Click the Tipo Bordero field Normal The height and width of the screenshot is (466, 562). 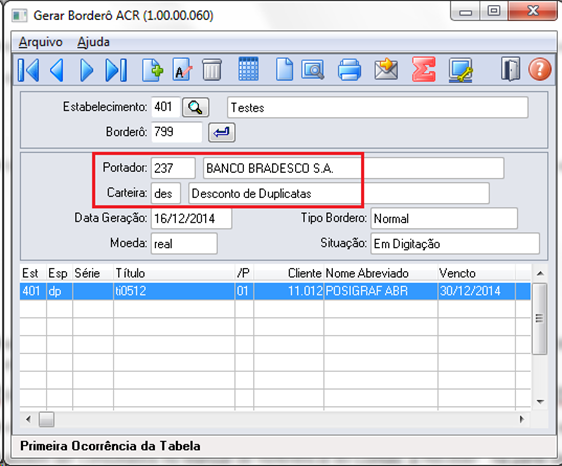(x=444, y=218)
